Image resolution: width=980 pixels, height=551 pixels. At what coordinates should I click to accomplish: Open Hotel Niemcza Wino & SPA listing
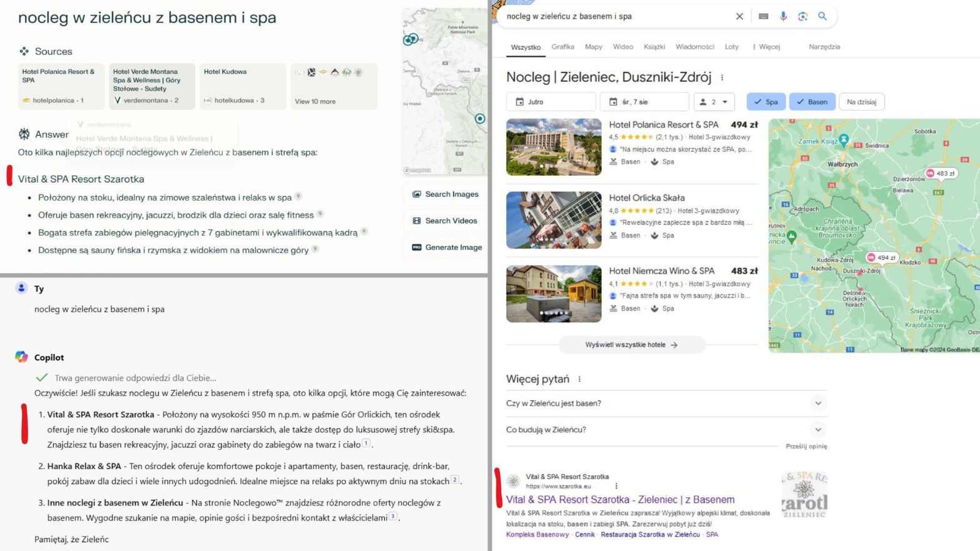click(x=662, y=271)
